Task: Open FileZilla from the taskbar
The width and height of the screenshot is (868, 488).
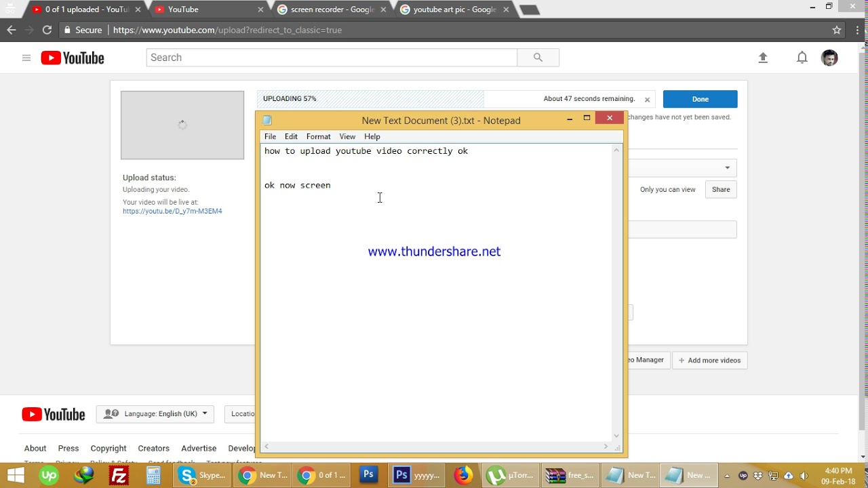Action: pos(119,475)
